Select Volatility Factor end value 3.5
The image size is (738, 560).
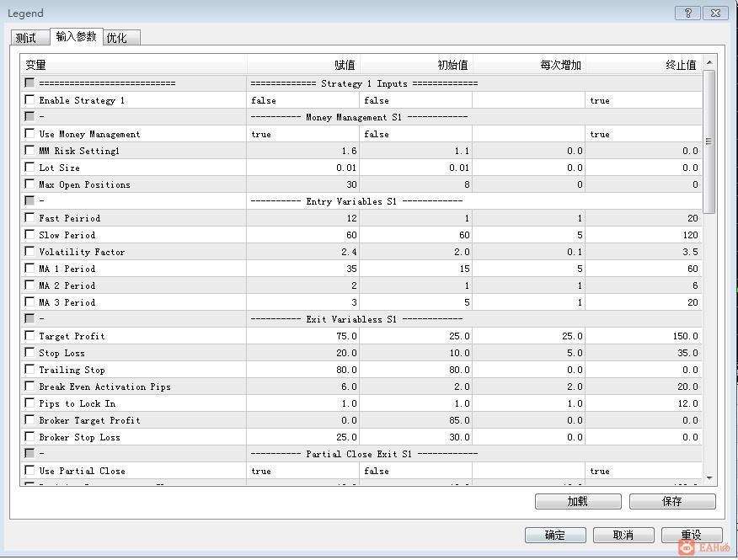[644, 252]
